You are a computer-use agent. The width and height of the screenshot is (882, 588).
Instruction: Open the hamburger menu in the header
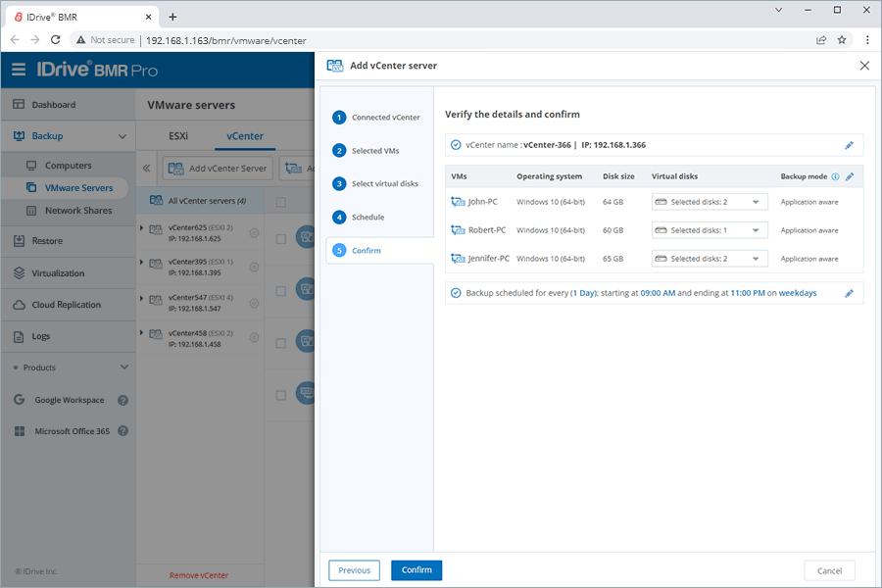coord(19,70)
